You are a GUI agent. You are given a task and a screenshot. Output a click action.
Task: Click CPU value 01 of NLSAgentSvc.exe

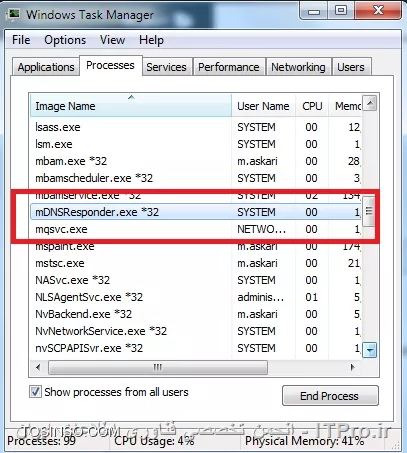point(311,297)
